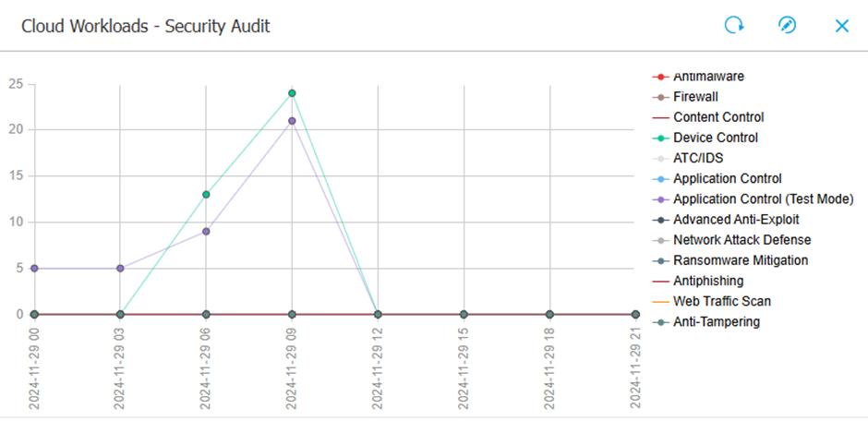Image resolution: width=868 pixels, height=421 pixels.
Task: Click Device Control peak point at 24
Action: tap(292, 93)
